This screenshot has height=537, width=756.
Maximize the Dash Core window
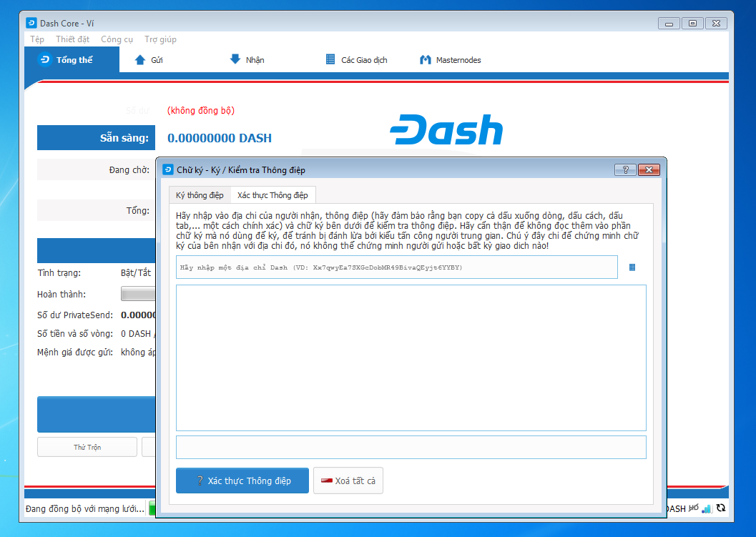692,23
